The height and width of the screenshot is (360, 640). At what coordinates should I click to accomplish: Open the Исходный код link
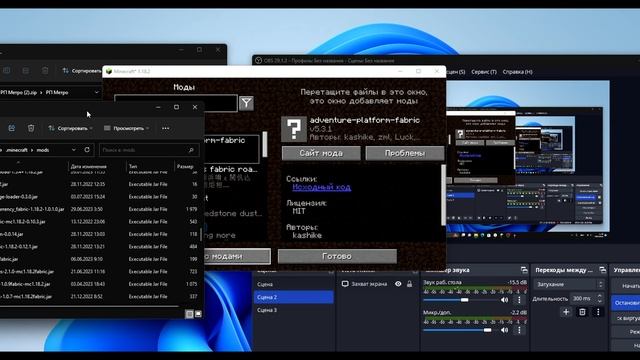(321, 187)
